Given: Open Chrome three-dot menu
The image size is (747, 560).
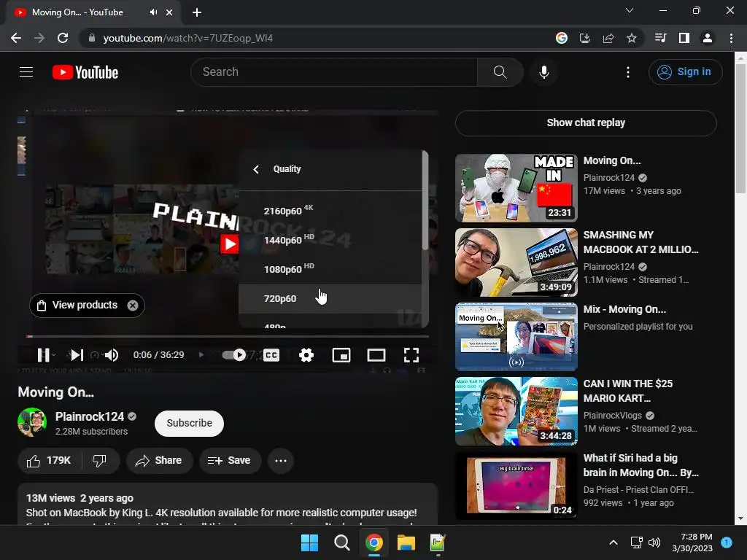Looking at the screenshot, I should coord(731,38).
